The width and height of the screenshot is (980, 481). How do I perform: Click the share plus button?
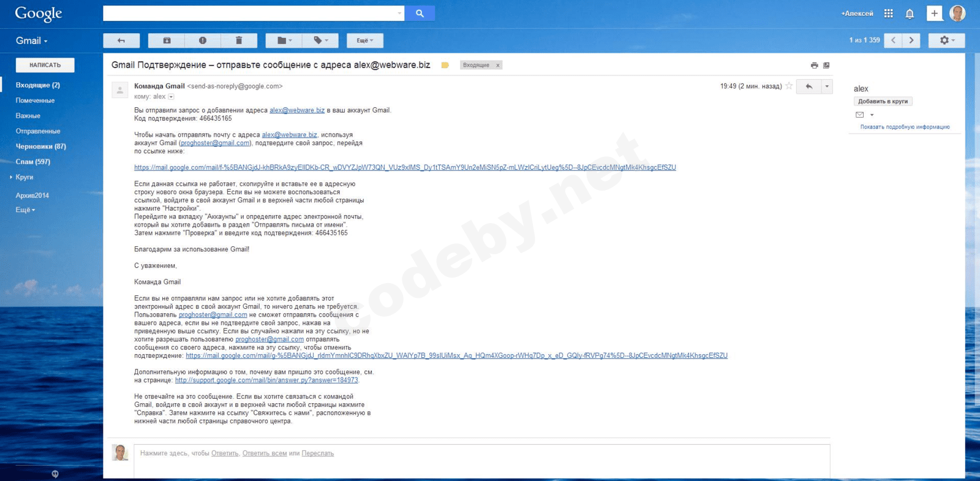[934, 13]
